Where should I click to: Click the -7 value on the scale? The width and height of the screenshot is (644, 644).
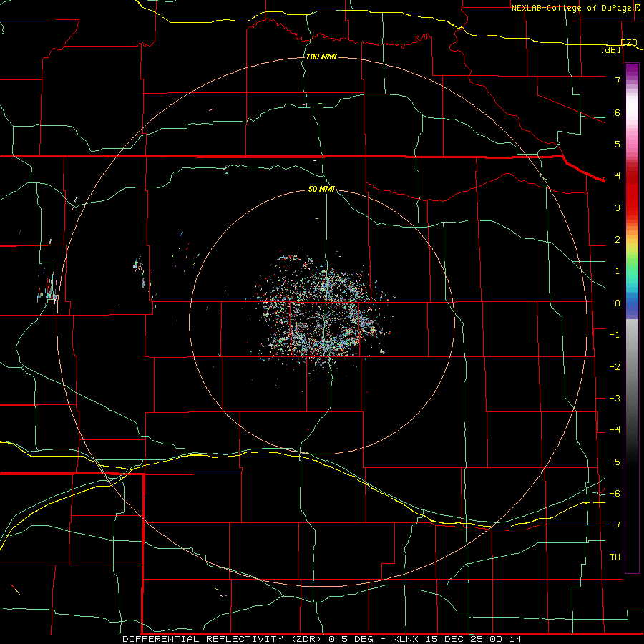point(615,525)
